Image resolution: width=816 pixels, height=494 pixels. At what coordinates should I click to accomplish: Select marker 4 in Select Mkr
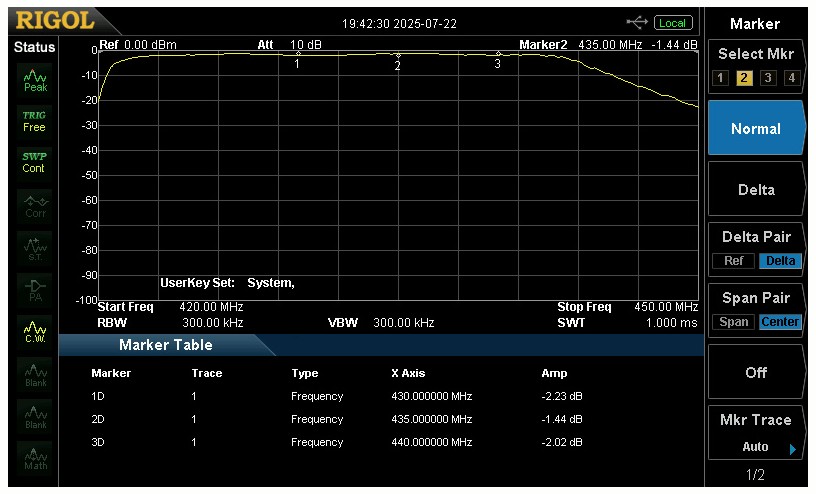tap(791, 78)
